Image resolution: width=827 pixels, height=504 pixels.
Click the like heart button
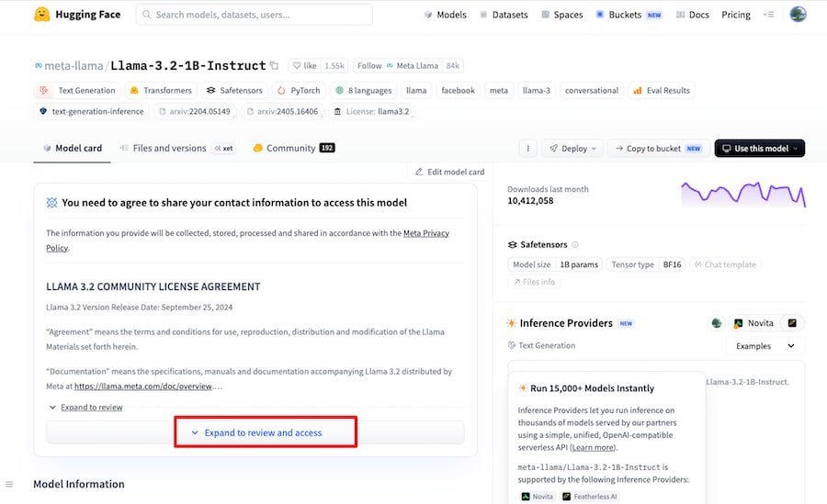click(305, 65)
